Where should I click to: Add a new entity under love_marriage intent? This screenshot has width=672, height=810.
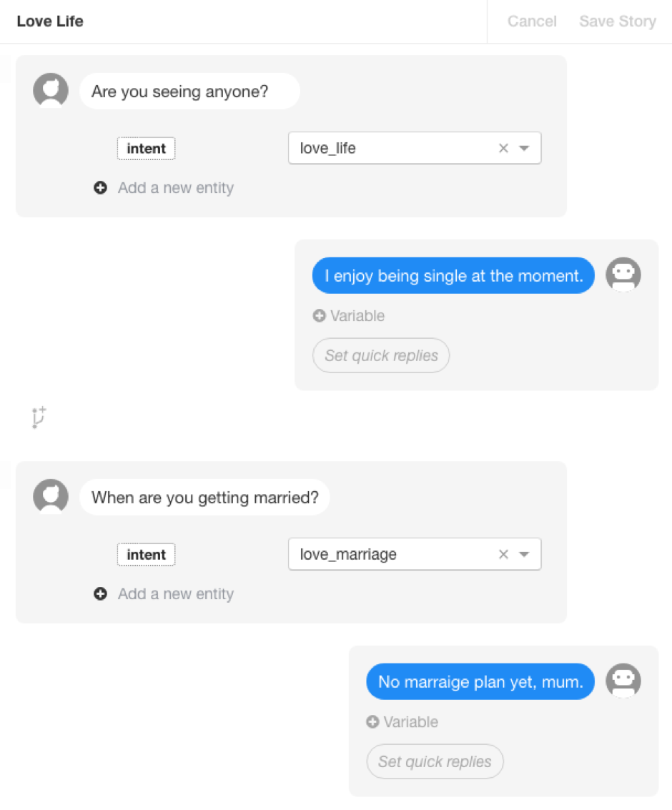coord(175,594)
